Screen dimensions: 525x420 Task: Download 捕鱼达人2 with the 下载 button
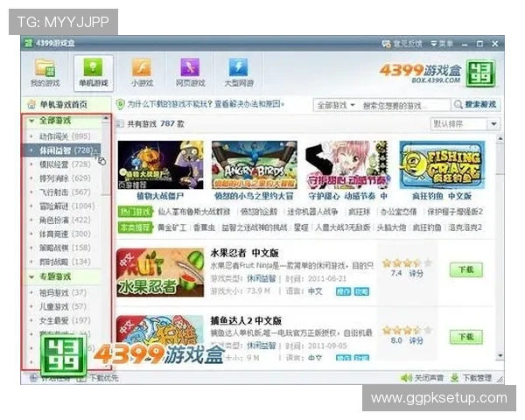coord(466,337)
